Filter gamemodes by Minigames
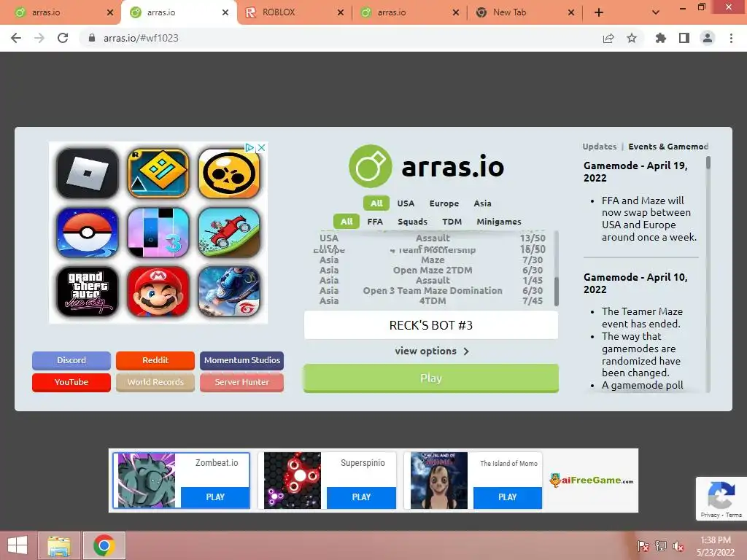 tap(499, 222)
